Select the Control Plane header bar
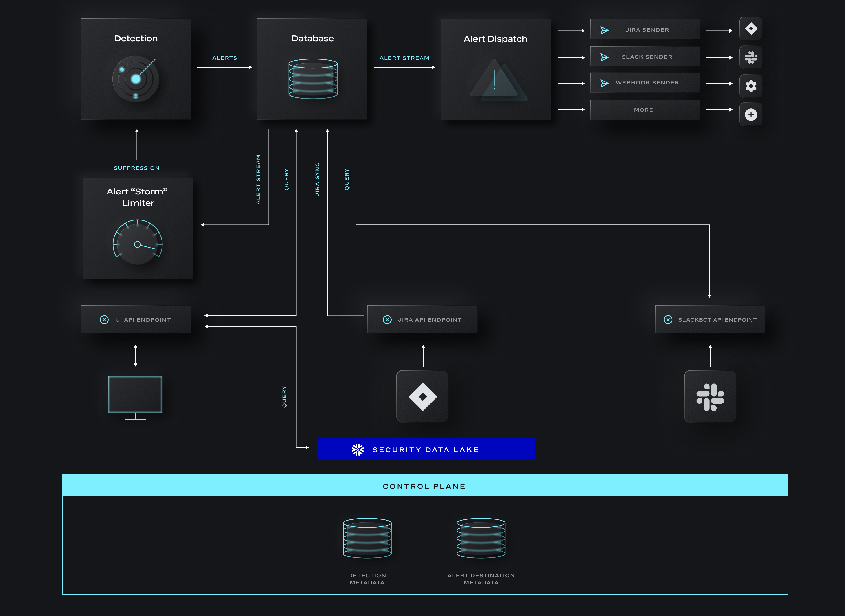Image resolution: width=845 pixels, height=616 pixels. point(424,486)
